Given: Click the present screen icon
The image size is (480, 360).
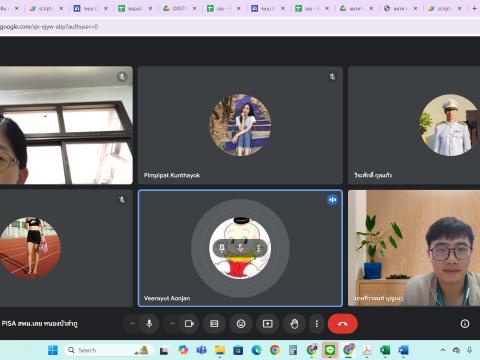Looking at the screenshot, I should (268, 323).
